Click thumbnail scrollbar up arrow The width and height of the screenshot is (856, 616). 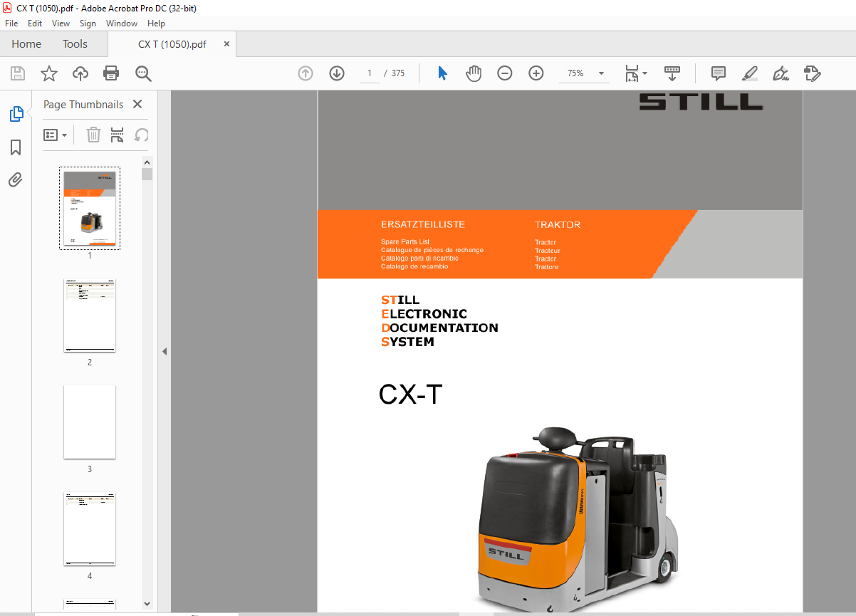(147, 162)
